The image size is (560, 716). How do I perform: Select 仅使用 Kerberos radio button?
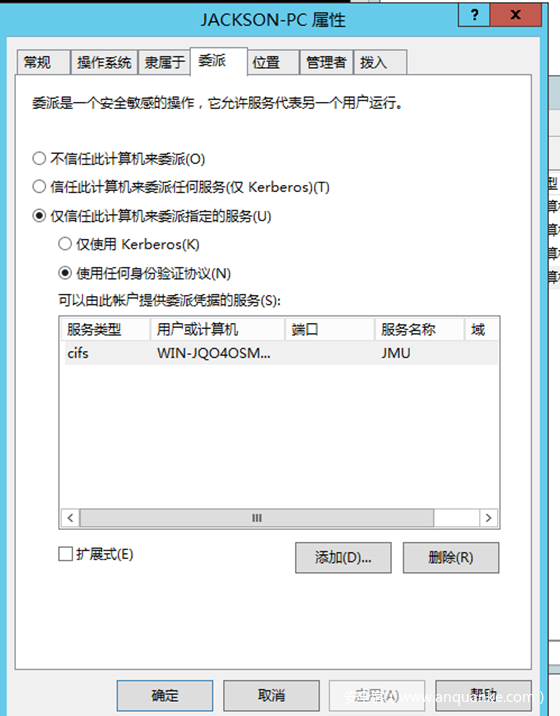pos(65,244)
